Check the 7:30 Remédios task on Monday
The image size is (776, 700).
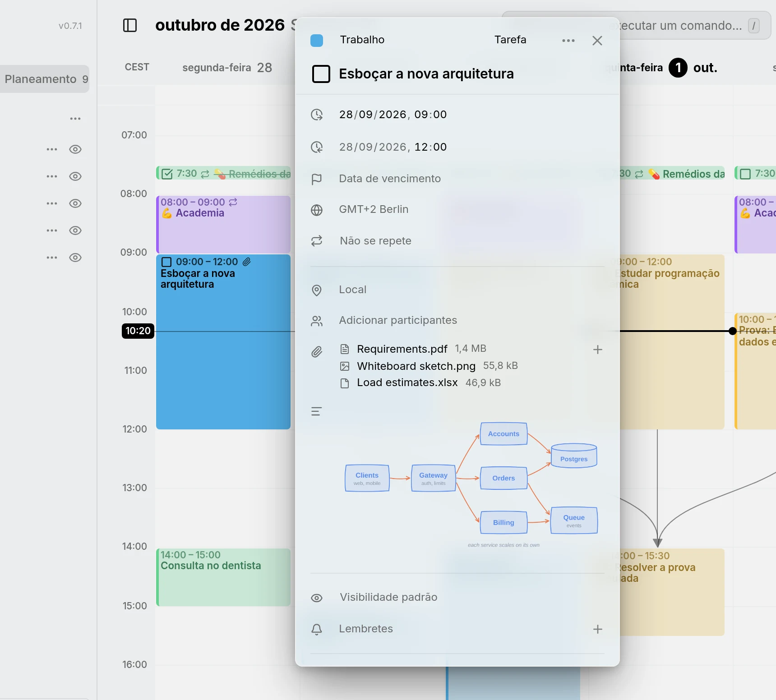167,174
